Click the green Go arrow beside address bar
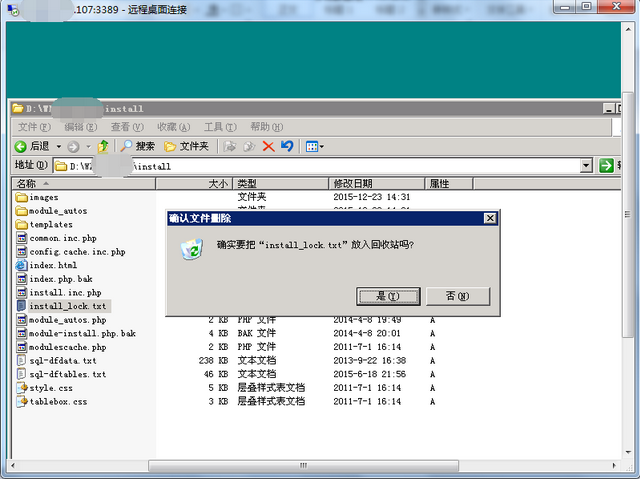 click(605, 165)
